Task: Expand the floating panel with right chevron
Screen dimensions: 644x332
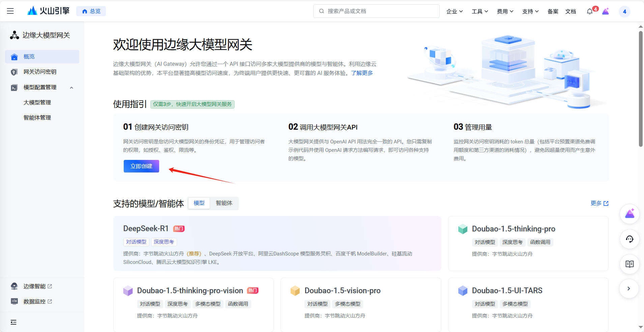Action: [629, 289]
